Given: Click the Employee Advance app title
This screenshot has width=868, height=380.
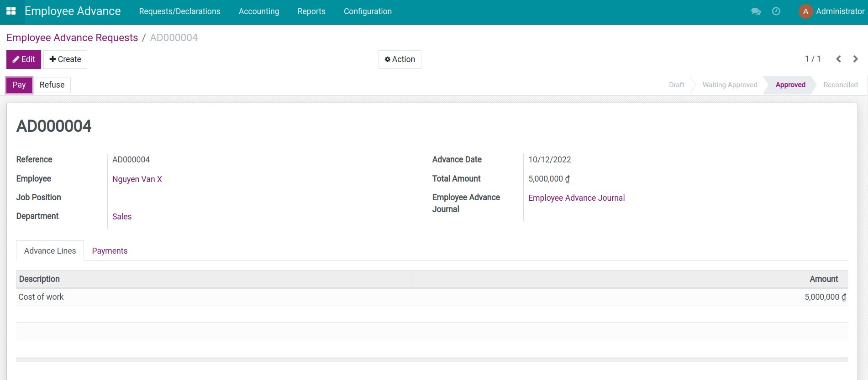Looking at the screenshot, I should [73, 11].
